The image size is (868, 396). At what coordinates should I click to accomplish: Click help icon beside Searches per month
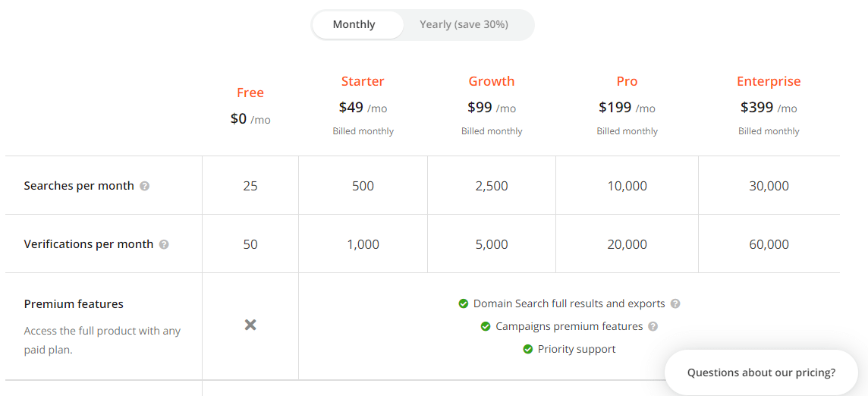coord(144,186)
